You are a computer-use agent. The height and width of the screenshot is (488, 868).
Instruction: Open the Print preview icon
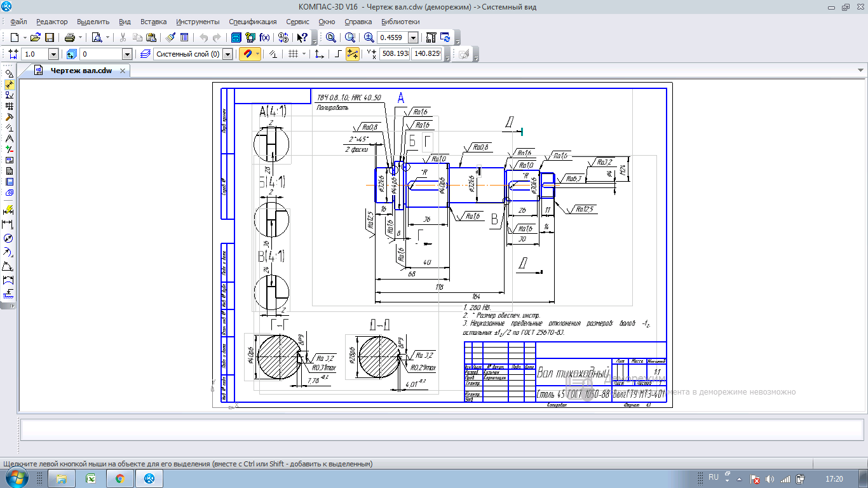(96, 37)
